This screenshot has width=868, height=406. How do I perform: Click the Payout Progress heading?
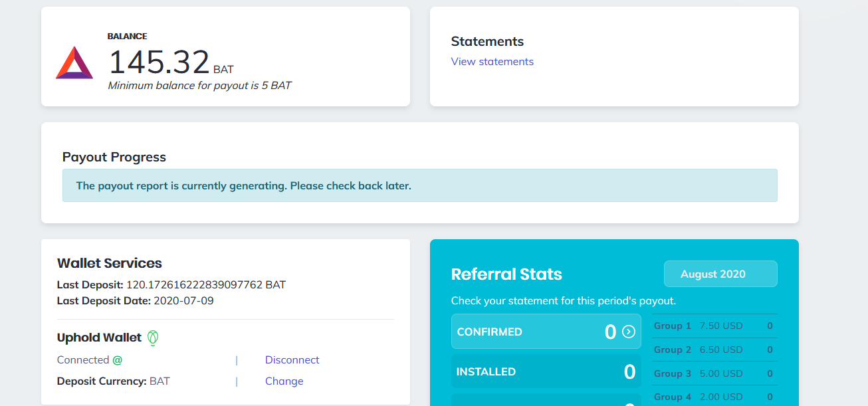114,157
